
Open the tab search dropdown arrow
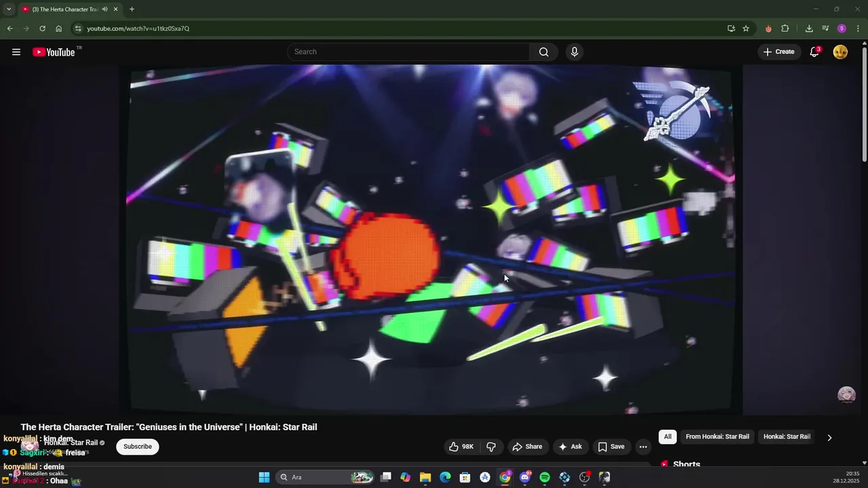click(8, 9)
